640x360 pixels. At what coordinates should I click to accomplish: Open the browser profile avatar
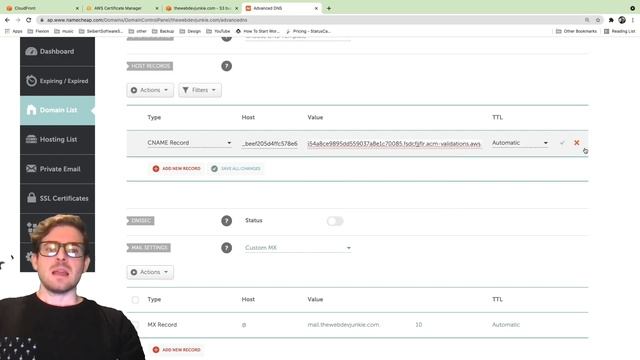pyautogui.click(x=622, y=20)
